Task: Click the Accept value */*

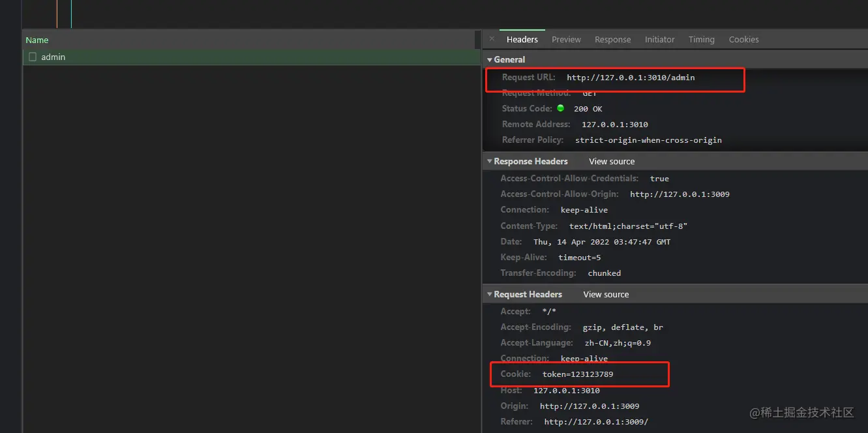Action: pos(549,312)
